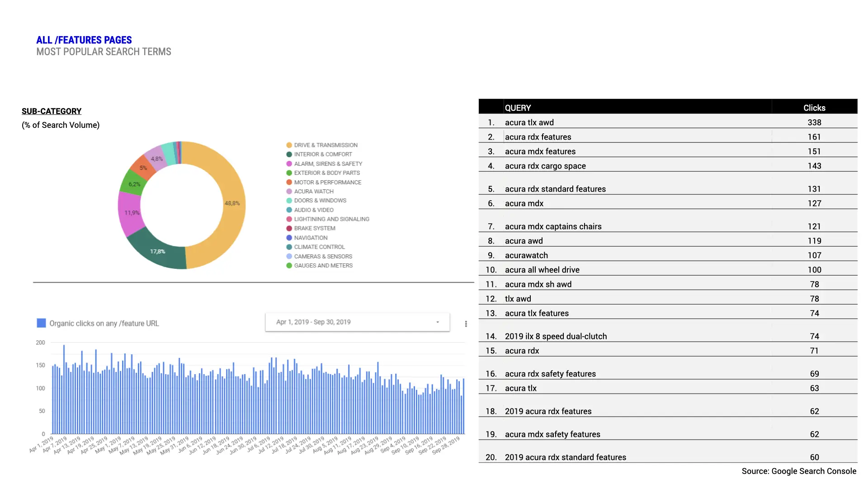This screenshot has width=868, height=488.
Task: Select the NAVIGATION legend dot
Action: click(288, 238)
